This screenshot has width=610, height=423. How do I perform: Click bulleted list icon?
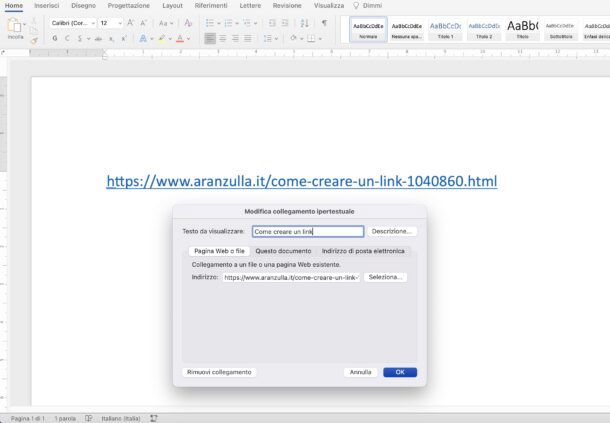(210, 23)
